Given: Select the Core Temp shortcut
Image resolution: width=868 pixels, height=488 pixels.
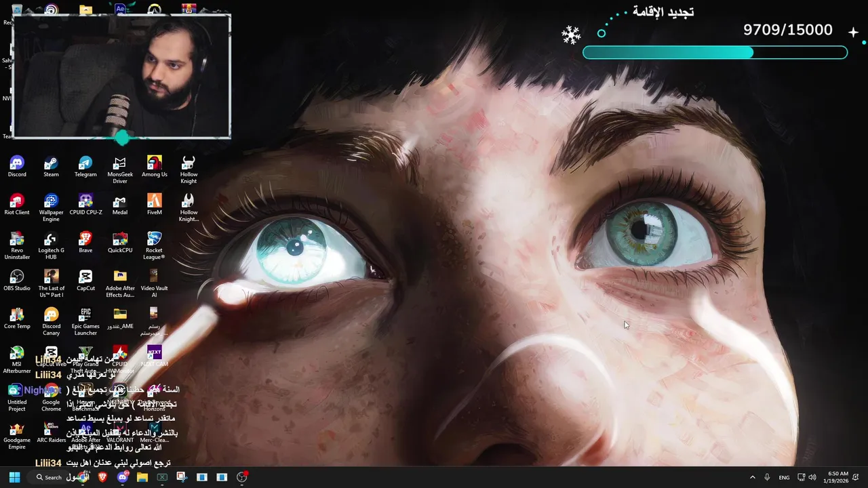Looking at the screenshot, I should pos(17,319).
